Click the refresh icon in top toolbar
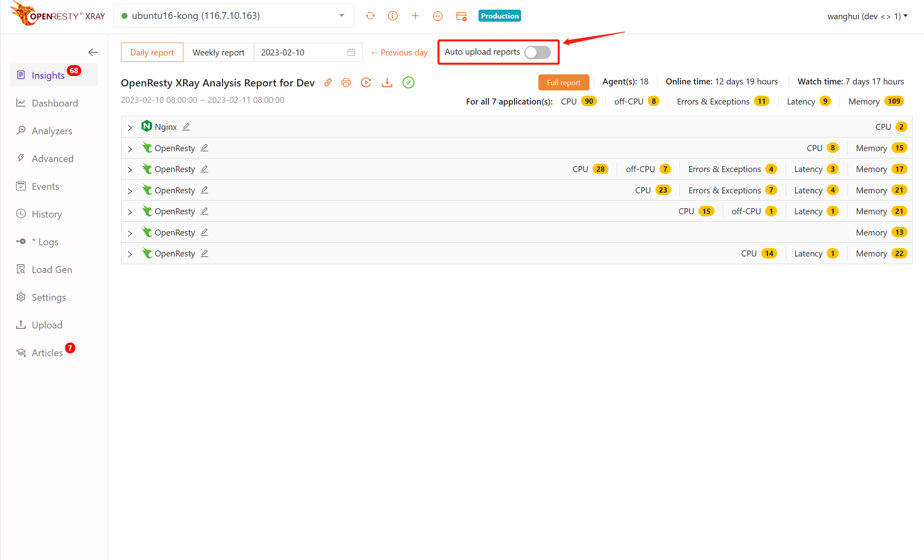924x560 pixels. click(x=370, y=16)
